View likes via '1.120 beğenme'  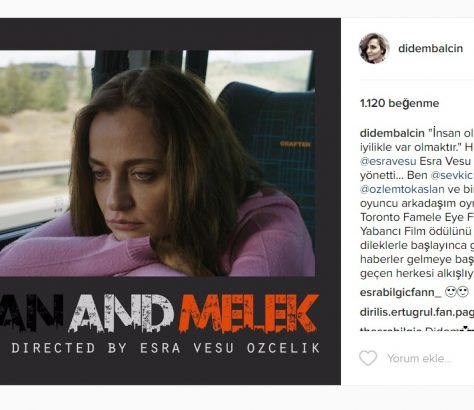tap(399, 103)
